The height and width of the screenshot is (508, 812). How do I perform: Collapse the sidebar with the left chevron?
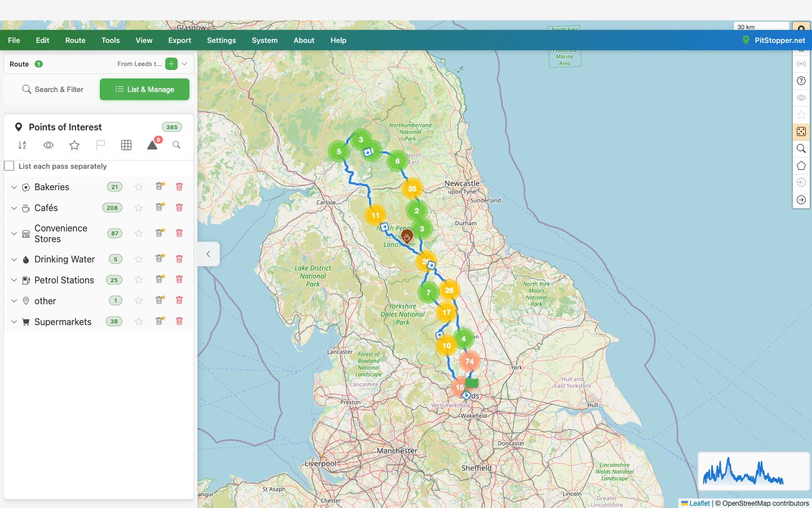click(x=208, y=254)
